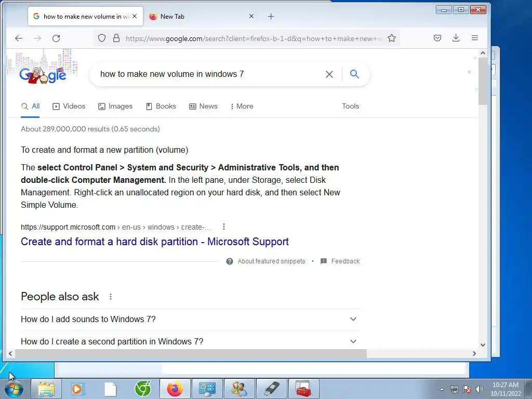The image size is (532, 399).
Task: Click the Google doodle logo
Action: [x=43, y=75]
